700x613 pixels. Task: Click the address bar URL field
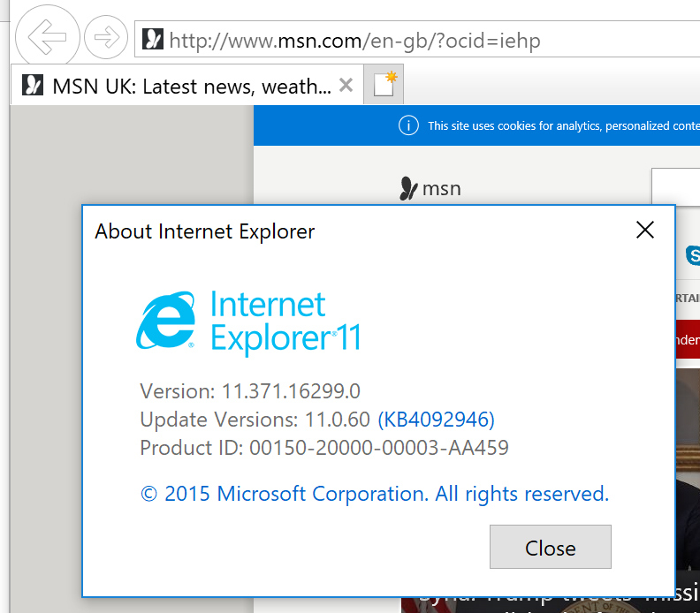(417, 40)
